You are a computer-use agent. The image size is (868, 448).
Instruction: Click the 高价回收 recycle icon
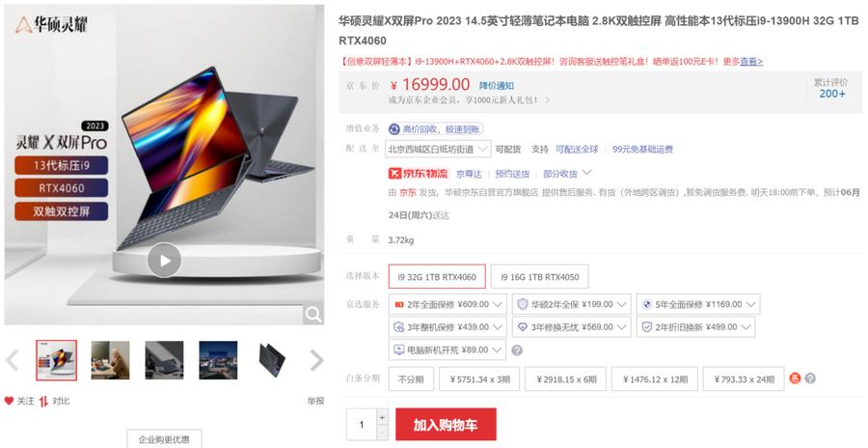point(394,129)
